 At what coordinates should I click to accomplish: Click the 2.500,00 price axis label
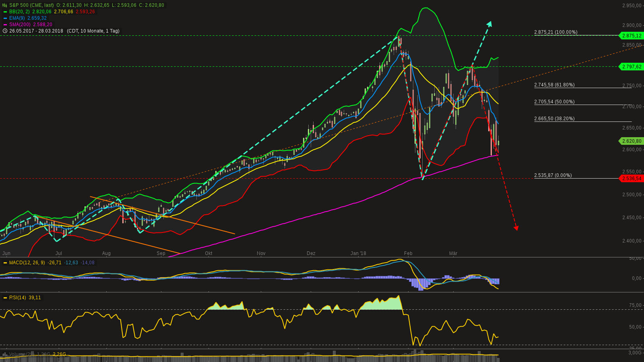pos(632,195)
